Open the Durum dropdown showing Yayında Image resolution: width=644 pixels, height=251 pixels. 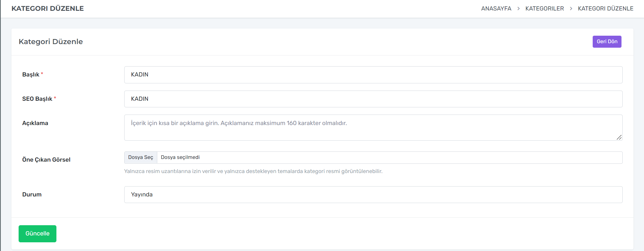[x=373, y=195]
